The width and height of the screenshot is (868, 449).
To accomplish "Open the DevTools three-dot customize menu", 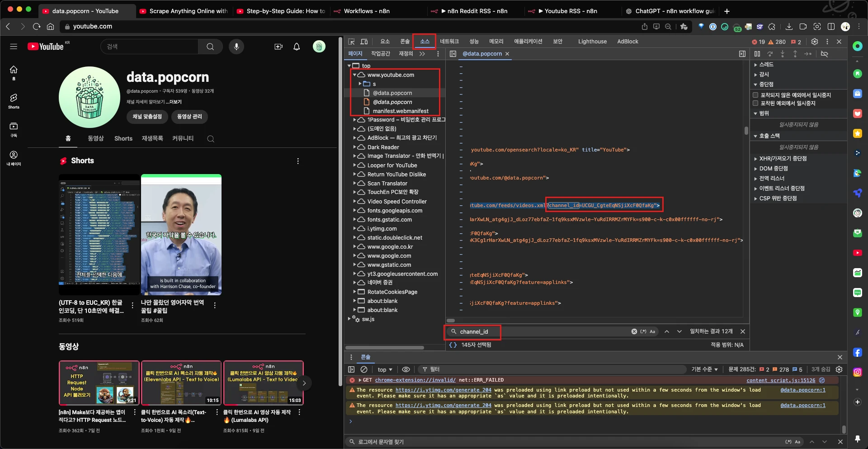I will 827,42.
